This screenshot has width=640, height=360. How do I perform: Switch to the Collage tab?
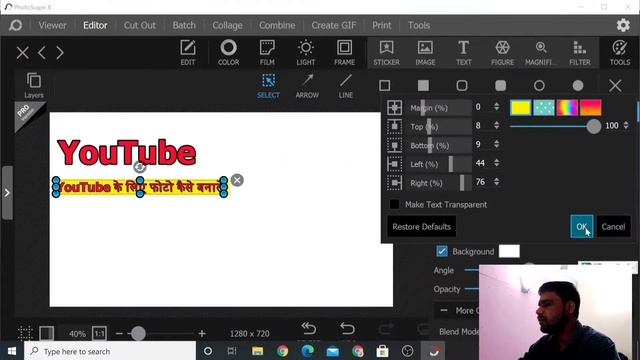(x=227, y=25)
